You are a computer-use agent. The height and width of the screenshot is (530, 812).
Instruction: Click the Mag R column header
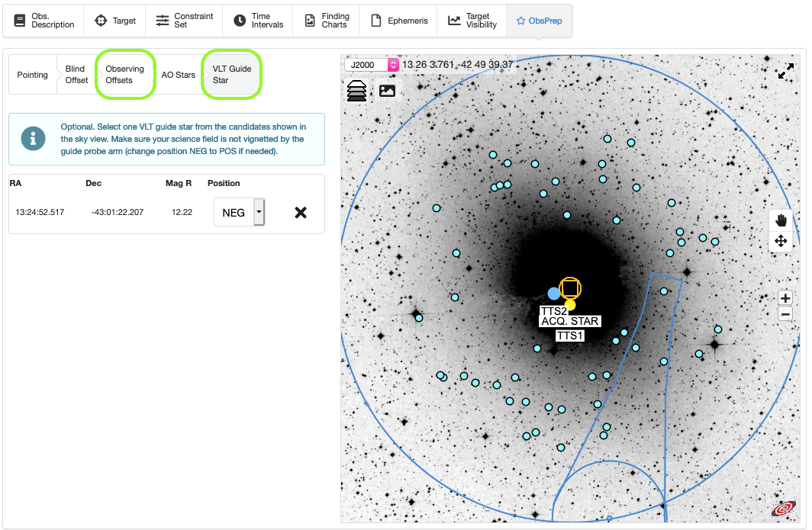(179, 183)
